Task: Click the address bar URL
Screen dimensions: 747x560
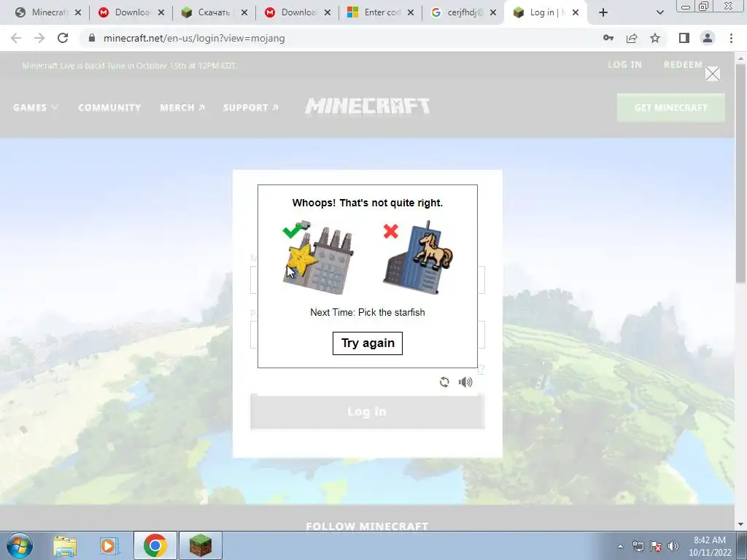Action: click(x=194, y=38)
